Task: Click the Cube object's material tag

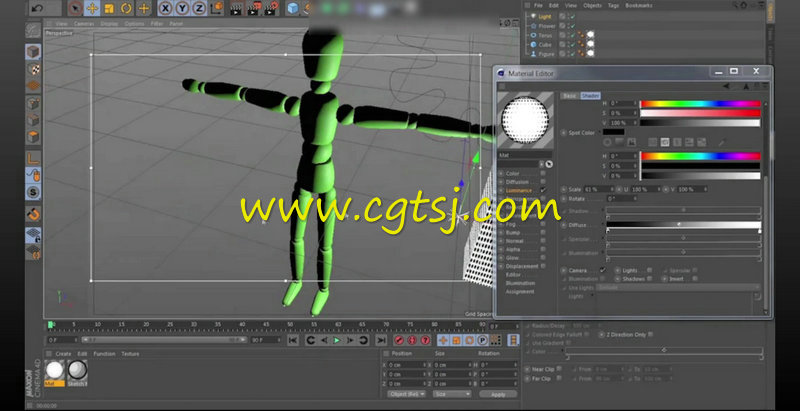Action: tap(590, 44)
